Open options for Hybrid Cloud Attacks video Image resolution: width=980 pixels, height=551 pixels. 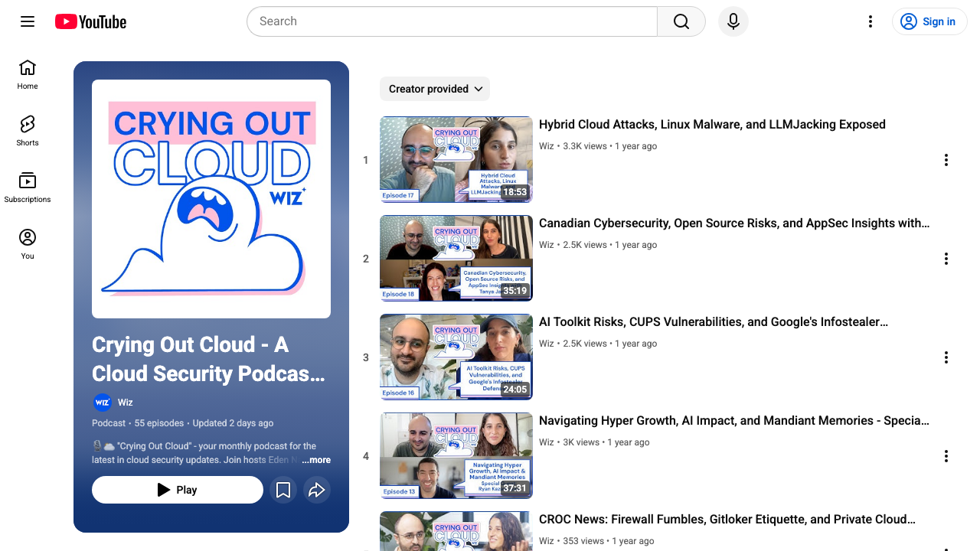(x=946, y=160)
